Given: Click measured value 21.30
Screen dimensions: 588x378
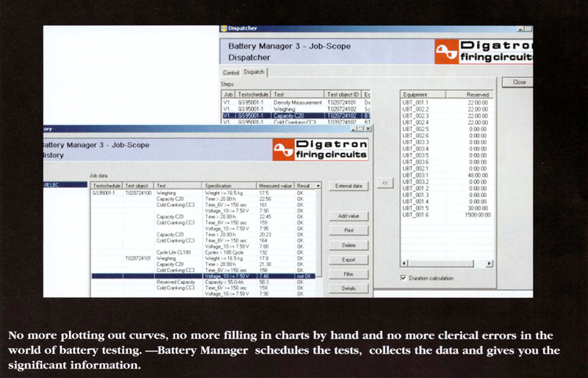Looking at the screenshot, I should click(265, 264).
